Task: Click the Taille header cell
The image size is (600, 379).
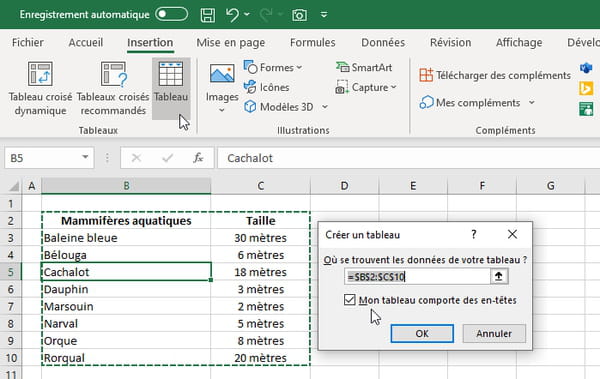Action: [x=261, y=221]
